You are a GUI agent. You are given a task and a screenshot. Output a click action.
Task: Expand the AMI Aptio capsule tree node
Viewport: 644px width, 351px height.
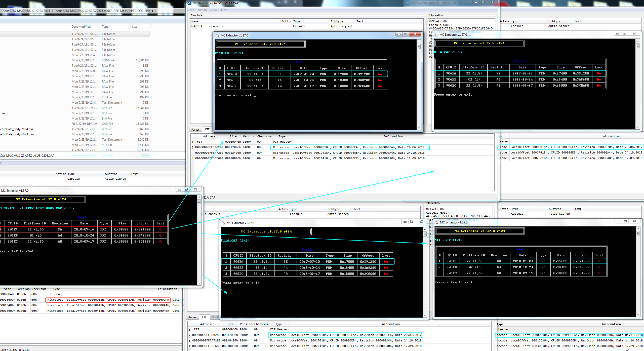192,26
